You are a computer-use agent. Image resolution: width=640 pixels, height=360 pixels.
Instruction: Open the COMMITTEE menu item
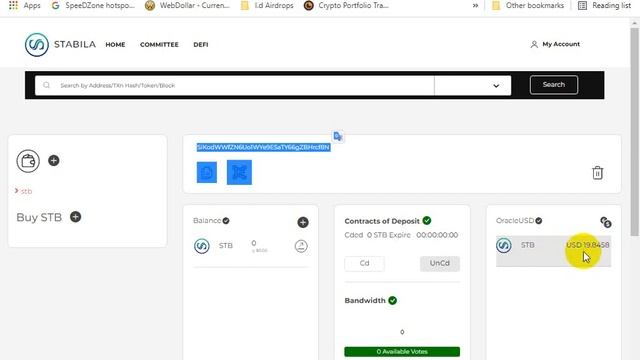coord(159,44)
